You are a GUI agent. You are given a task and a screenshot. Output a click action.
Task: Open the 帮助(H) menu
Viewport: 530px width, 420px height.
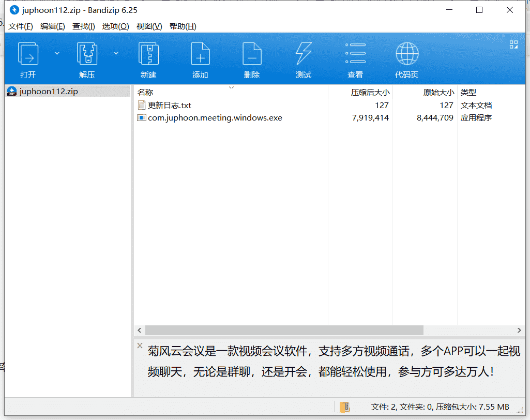tap(183, 26)
